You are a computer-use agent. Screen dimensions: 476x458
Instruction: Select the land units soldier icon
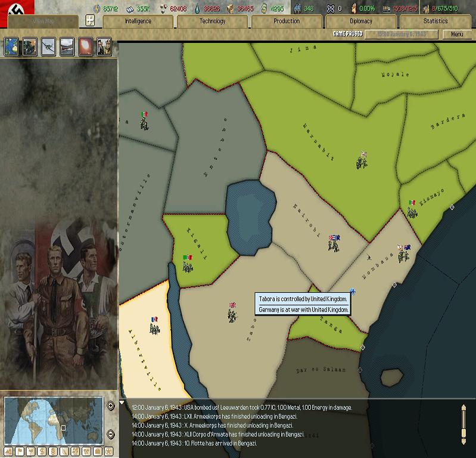coord(30,47)
